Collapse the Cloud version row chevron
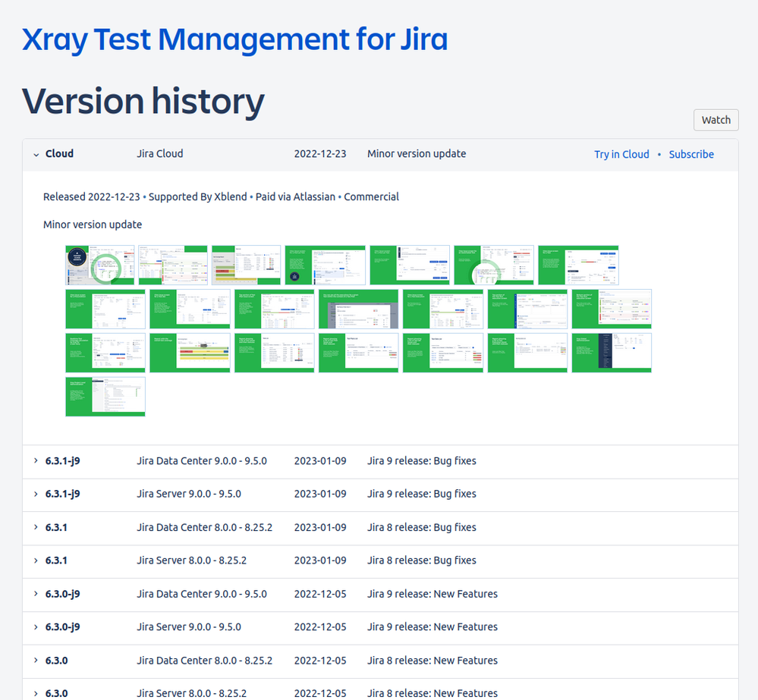Viewport: 758px width, 700px height. (x=36, y=155)
